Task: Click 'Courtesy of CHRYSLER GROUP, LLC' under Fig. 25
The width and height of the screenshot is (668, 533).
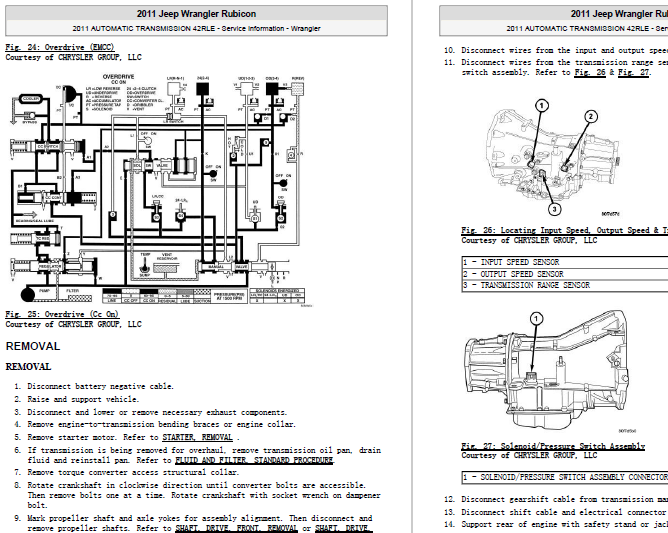Action: coord(73,324)
